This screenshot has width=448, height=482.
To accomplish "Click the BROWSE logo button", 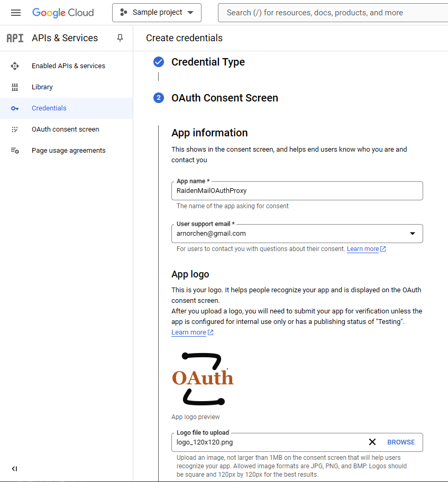I will (401, 442).
